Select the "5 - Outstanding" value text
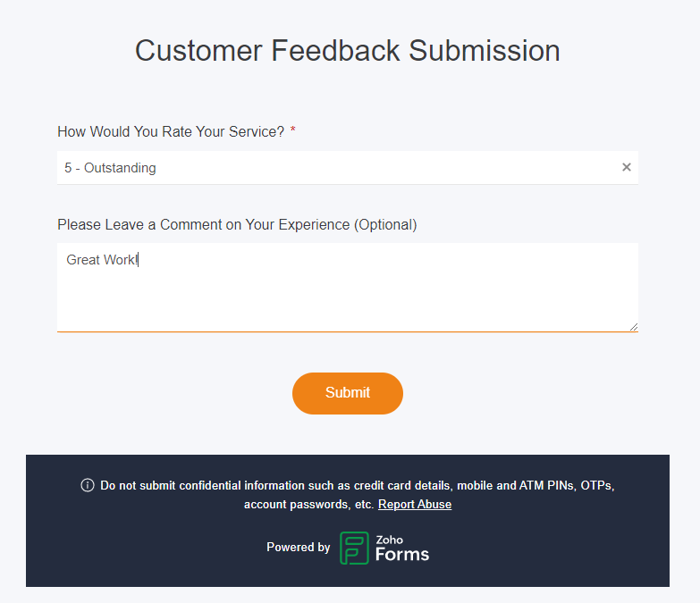This screenshot has height=603, width=700. click(110, 168)
